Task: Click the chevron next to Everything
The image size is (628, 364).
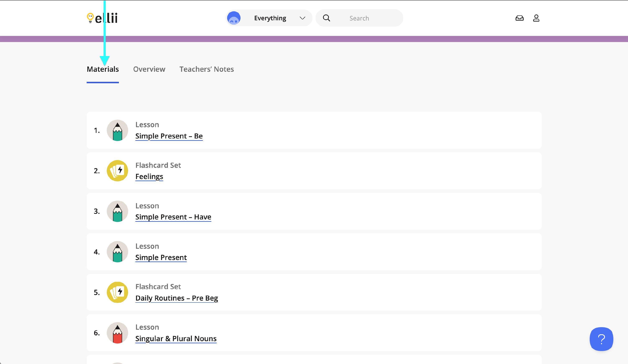Action: [302, 18]
